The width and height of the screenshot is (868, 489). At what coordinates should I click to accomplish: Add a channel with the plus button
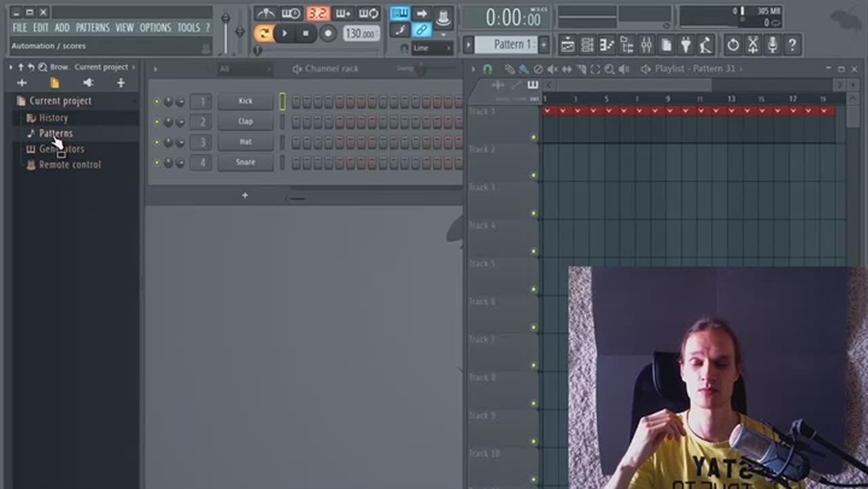click(245, 195)
